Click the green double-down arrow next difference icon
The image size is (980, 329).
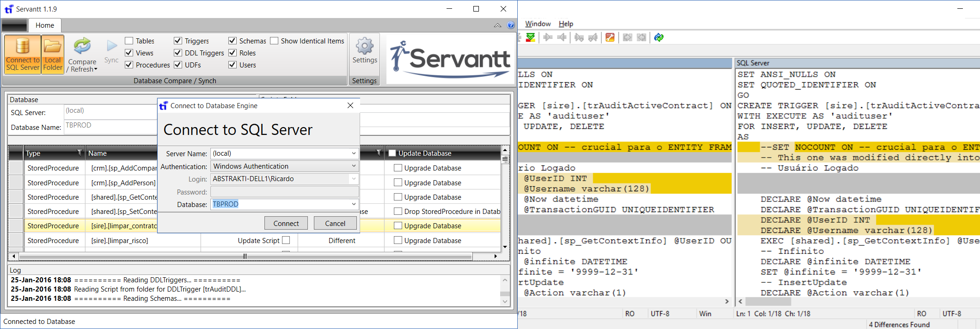tap(530, 37)
